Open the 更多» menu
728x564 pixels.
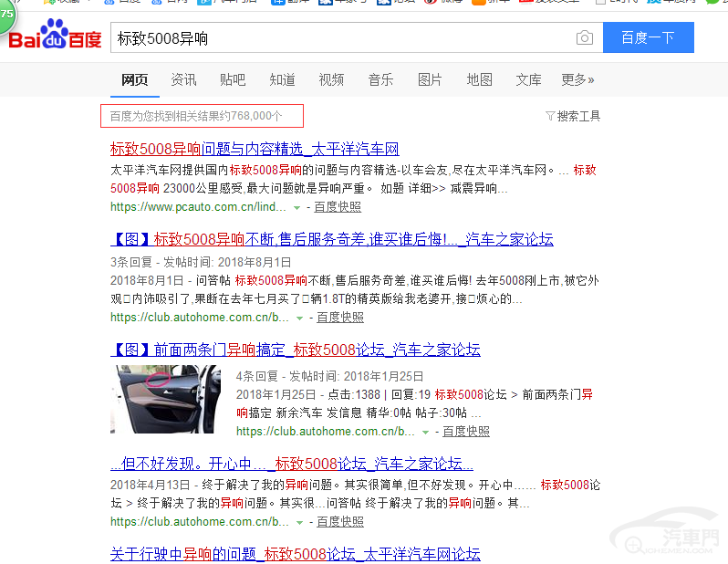click(x=577, y=80)
